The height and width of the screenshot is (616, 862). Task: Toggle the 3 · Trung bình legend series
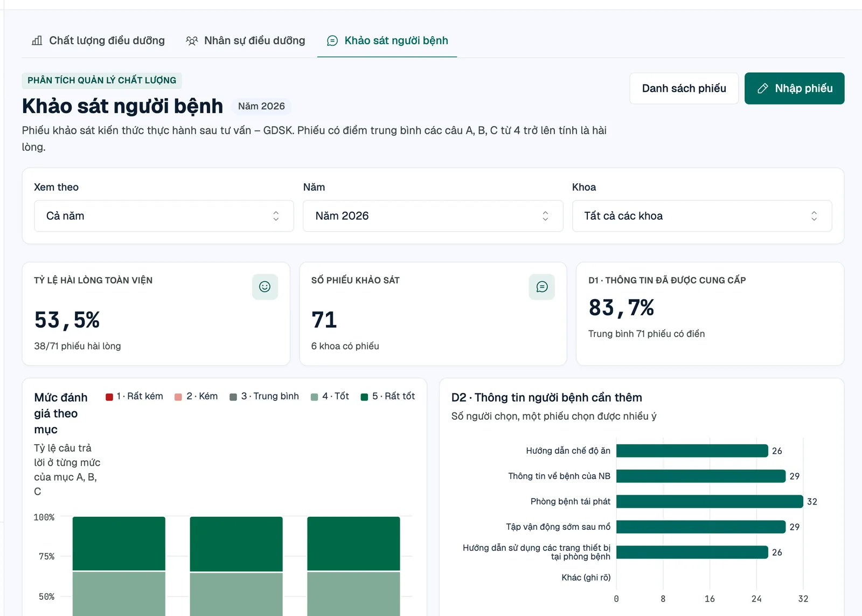coord(264,396)
